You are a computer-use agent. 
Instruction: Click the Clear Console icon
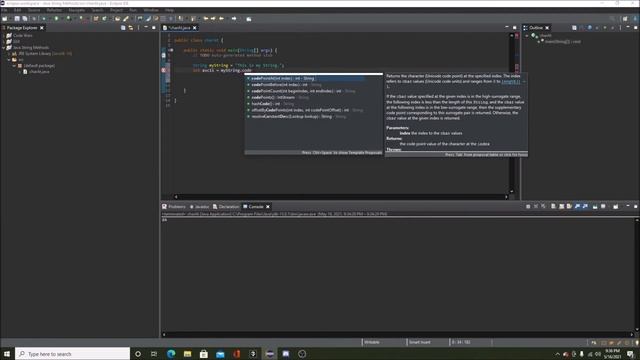pyautogui.click(x=553, y=207)
